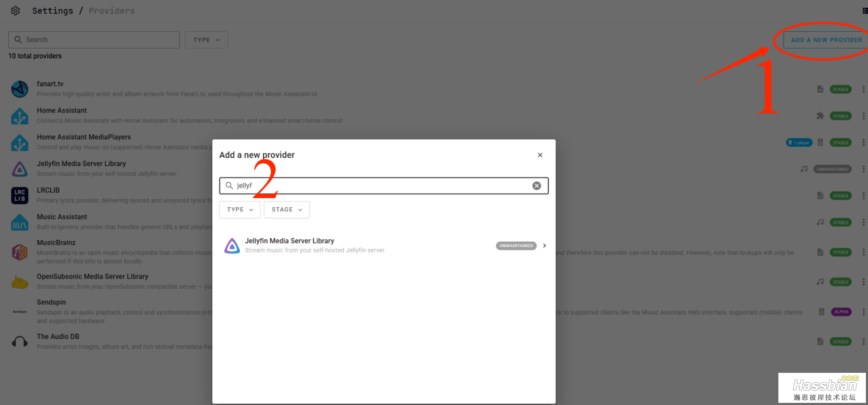868x405 pixels.
Task: Open three-dot menu for The Audio DB
Action: tap(863, 342)
